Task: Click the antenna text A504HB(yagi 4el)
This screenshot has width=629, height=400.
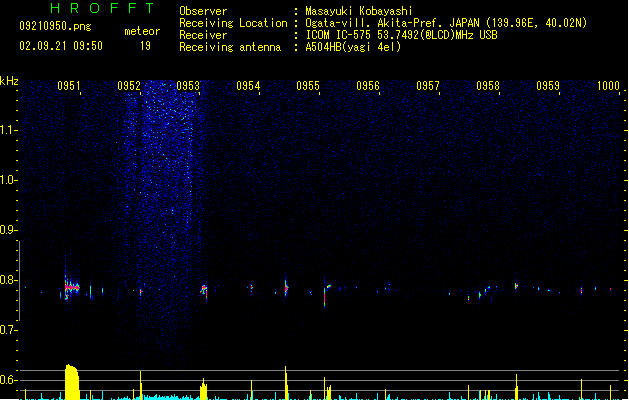Action: tap(353, 47)
